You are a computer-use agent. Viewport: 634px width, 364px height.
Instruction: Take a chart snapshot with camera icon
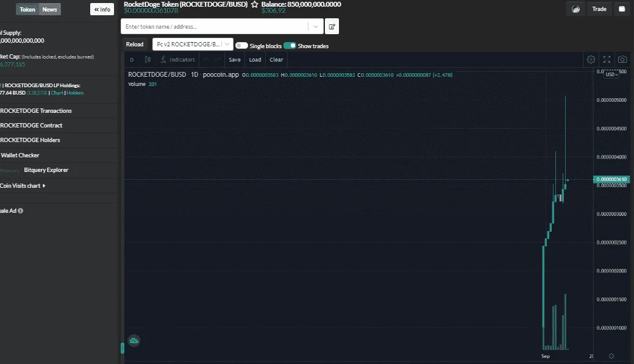[x=622, y=60]
